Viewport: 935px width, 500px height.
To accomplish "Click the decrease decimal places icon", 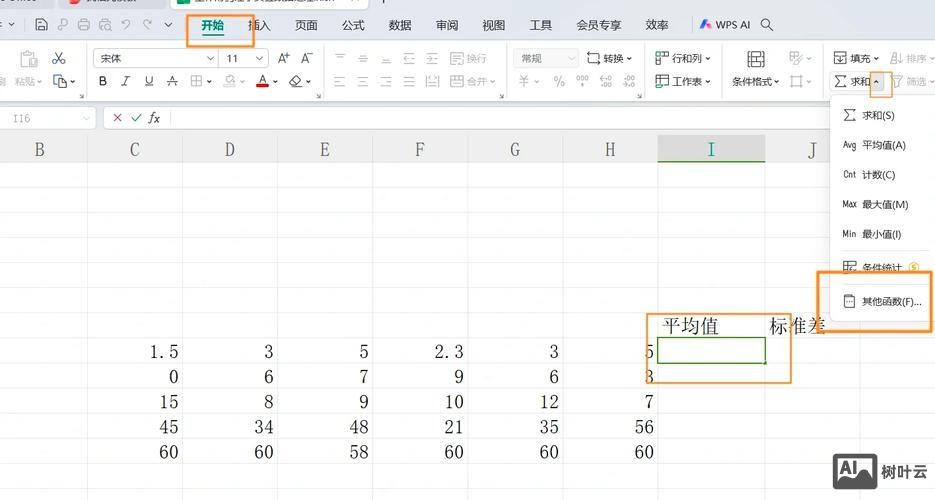I will (629, 81).
